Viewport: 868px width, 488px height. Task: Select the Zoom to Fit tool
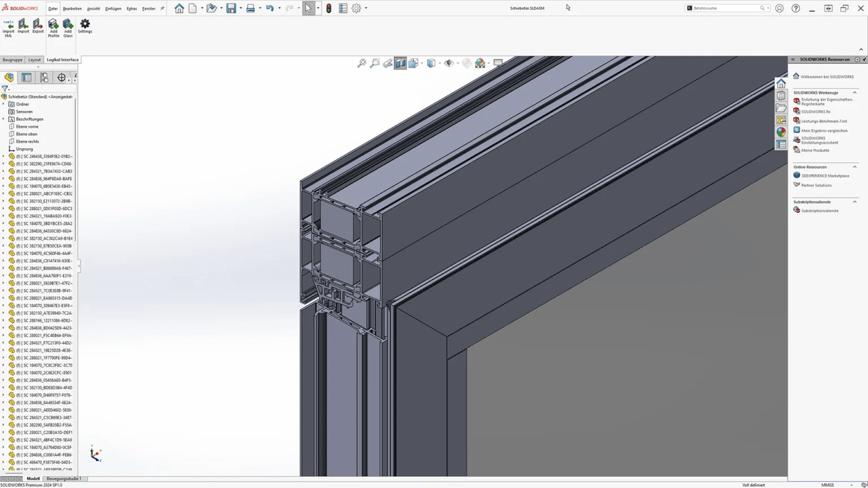click(x=362, y=63)
